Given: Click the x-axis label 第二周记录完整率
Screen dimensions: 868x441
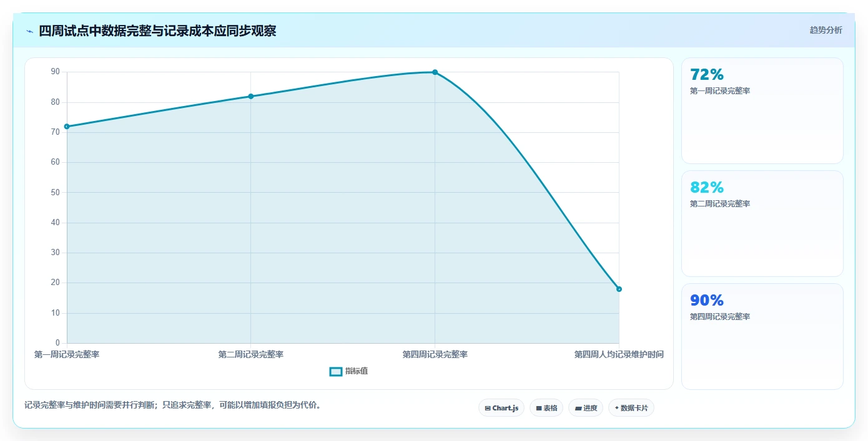Looking at the screenshot, I should [251, 354].
